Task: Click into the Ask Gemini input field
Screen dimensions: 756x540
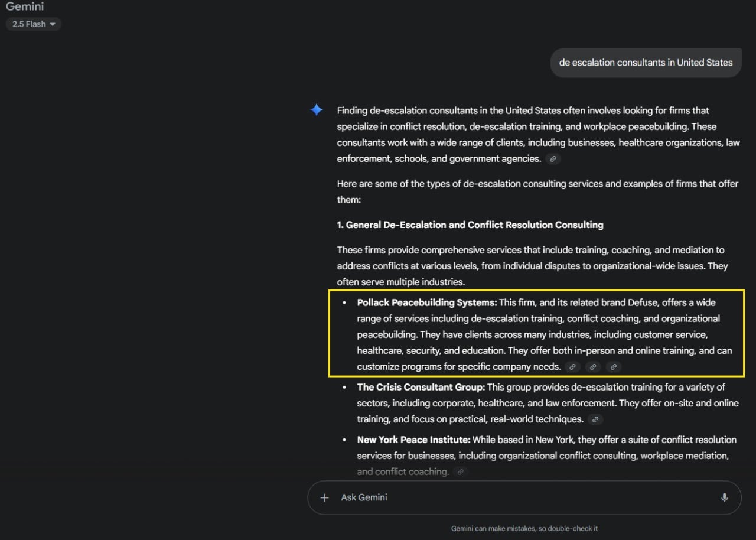Action: (520, 497)
